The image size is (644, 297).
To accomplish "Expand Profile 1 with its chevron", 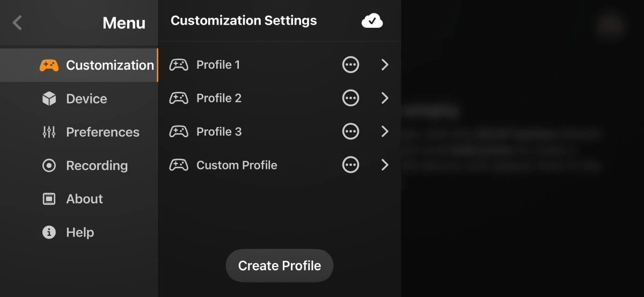I will click(x=384, y=65).
